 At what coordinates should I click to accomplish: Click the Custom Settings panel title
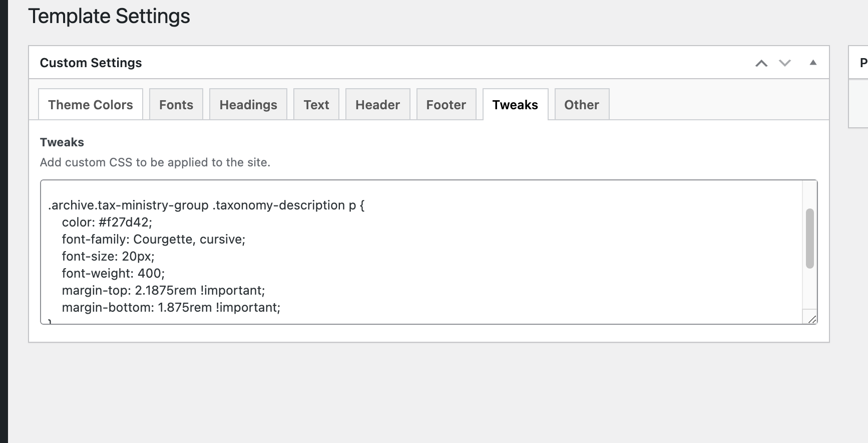pyautogui.click(x=91, y=63)
